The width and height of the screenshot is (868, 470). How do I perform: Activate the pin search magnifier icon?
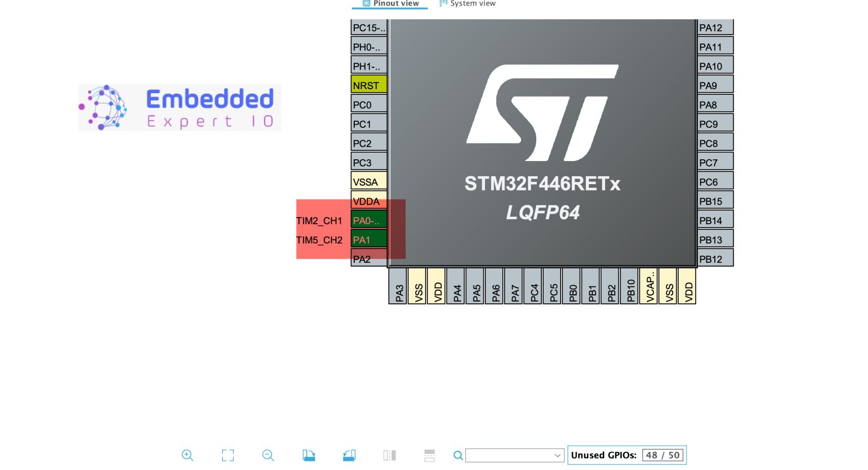(458, 455)
